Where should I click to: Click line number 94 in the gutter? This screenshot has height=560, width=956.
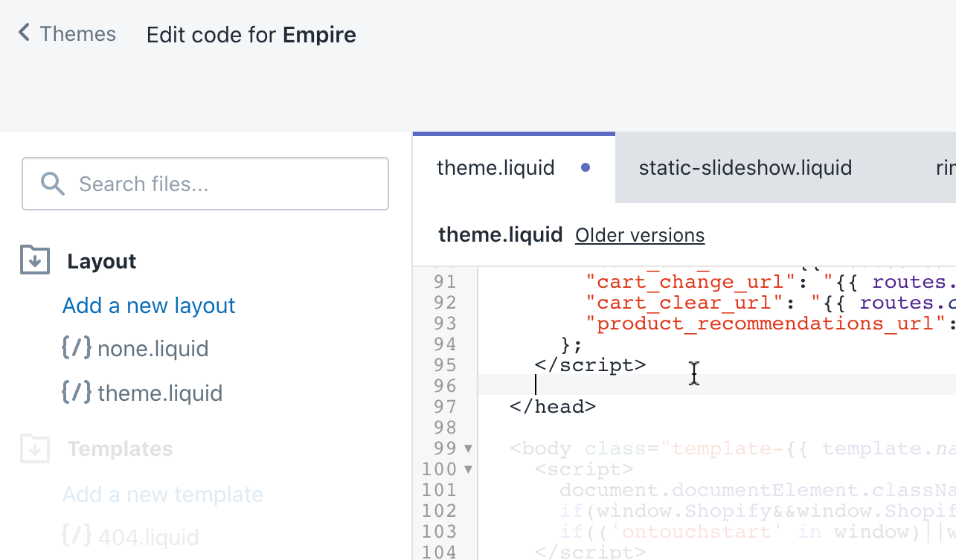pyautogui.click(x=445, y=344)
